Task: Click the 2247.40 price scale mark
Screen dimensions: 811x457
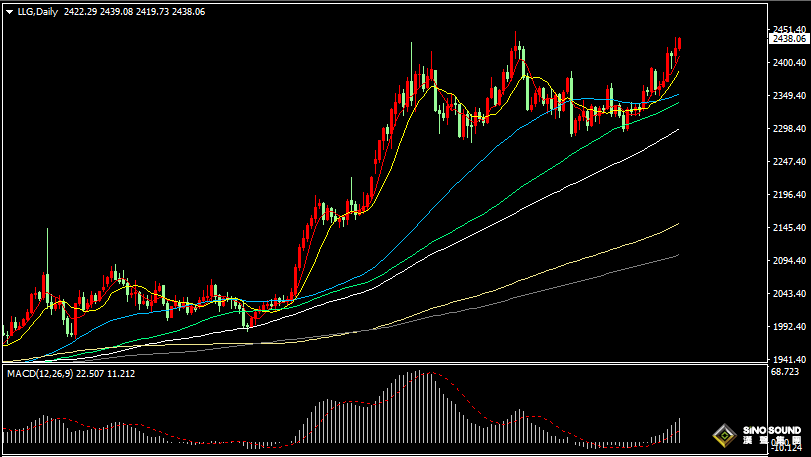Action: coord(787,162)
